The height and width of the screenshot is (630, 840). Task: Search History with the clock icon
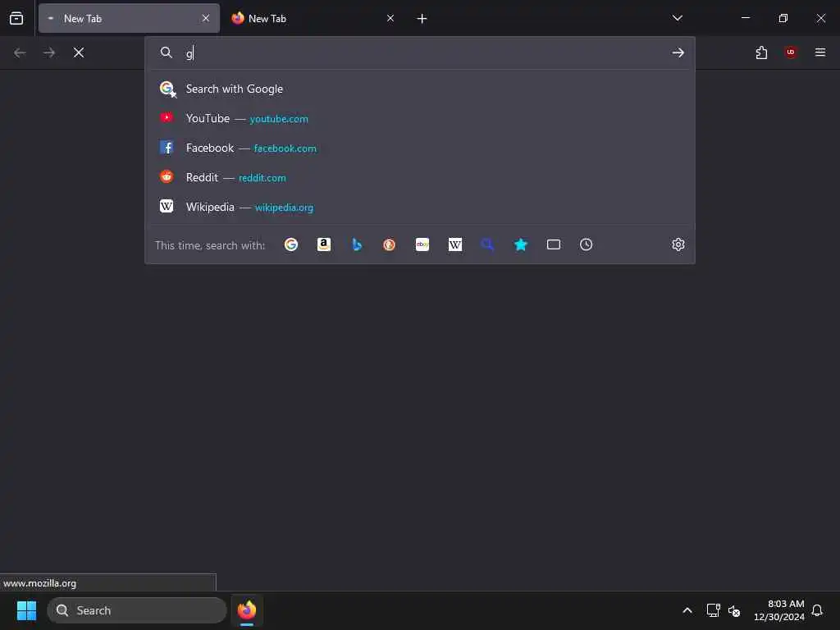tap(586, 244)
